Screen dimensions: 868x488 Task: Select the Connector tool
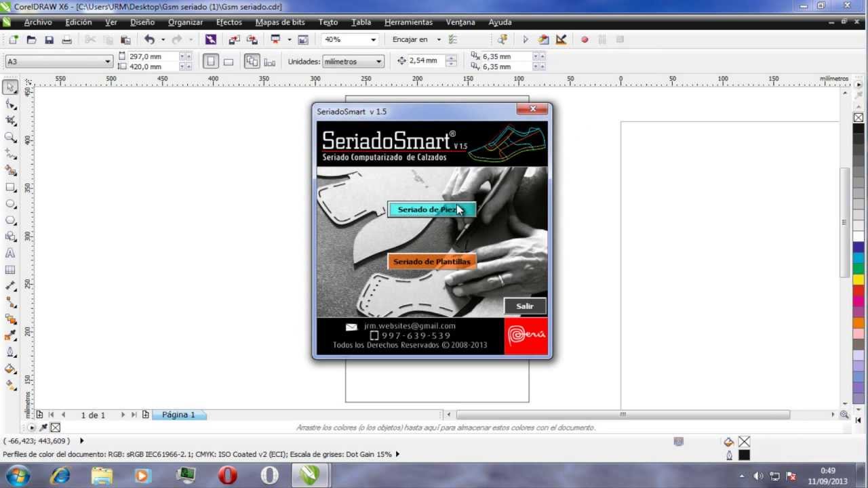(x=10, y=302)
